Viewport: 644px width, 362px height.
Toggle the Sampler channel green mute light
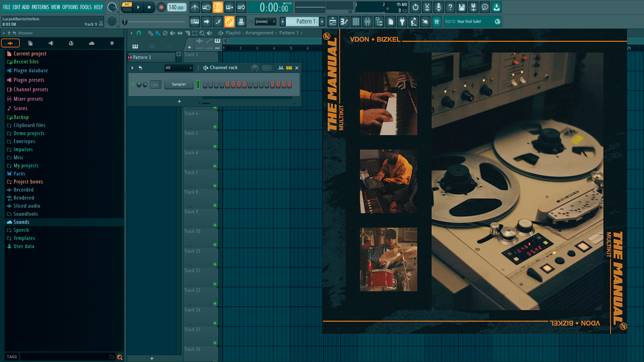click(133, 85)
